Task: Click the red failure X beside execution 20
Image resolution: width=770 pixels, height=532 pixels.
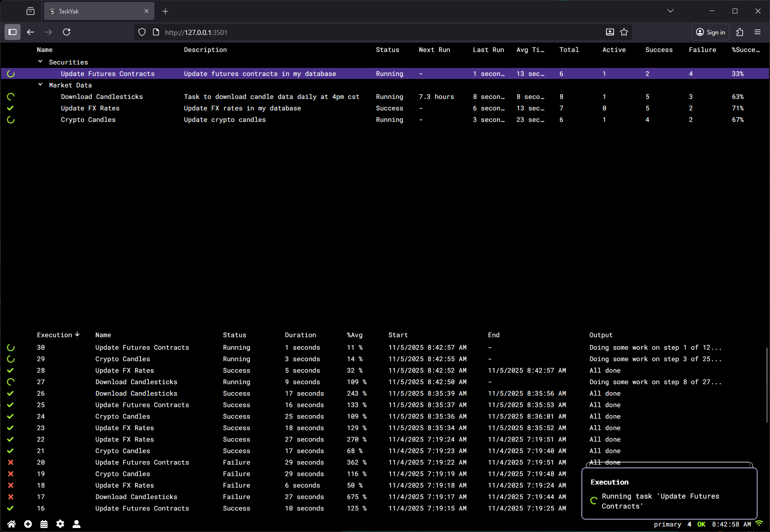Action: 10,462
